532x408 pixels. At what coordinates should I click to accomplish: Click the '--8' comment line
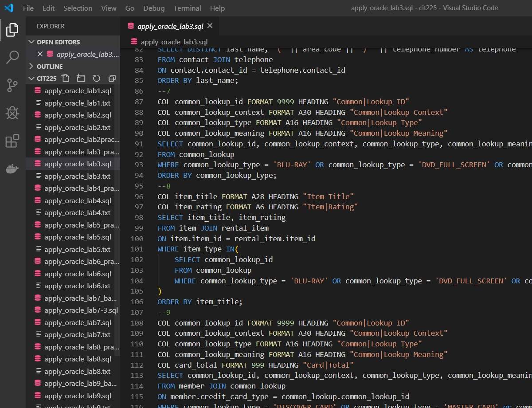tap(164, 186)
